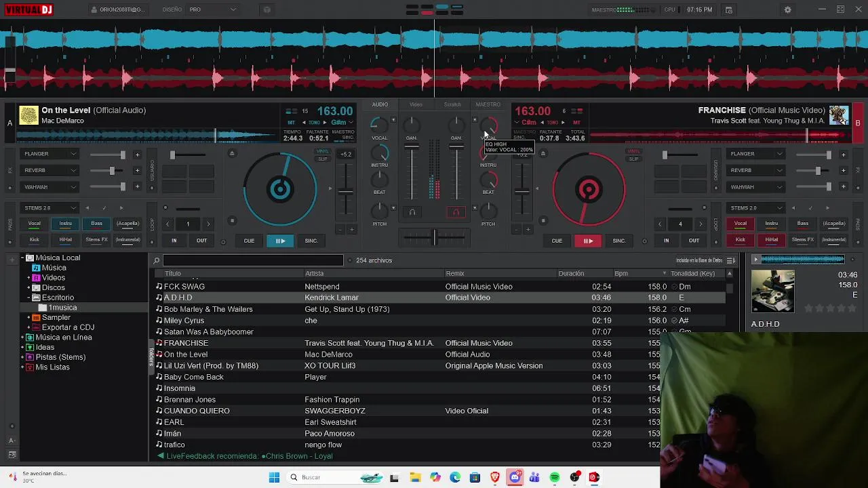
Task: Click the deck A CUE button
Action: point(249,241)
